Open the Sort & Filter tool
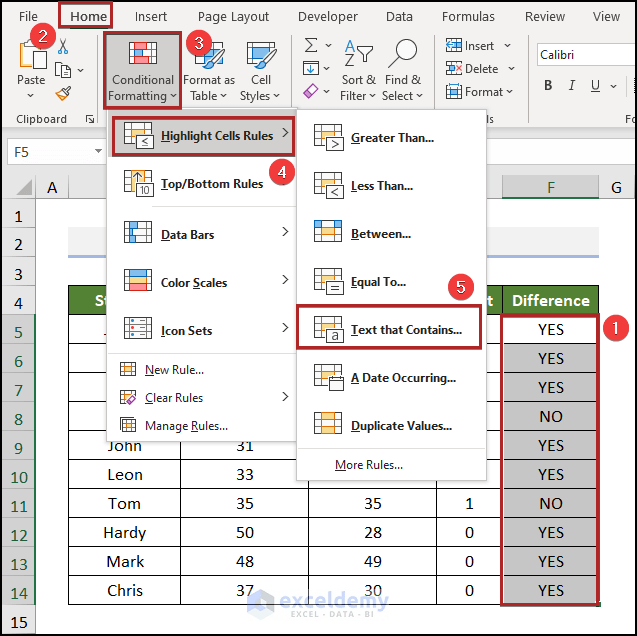 (358, 70)
